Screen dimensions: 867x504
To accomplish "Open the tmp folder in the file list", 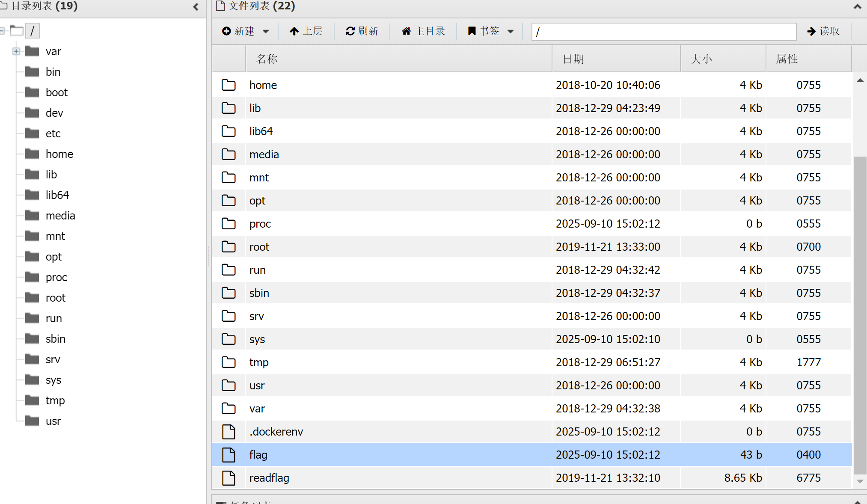I will tap(259, 362).
